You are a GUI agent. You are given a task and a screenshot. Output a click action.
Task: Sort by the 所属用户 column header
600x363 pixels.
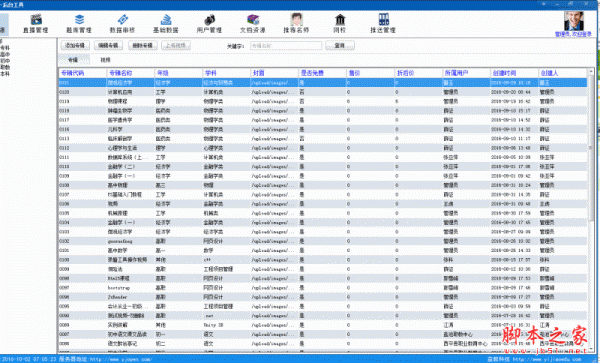(466, 73)
